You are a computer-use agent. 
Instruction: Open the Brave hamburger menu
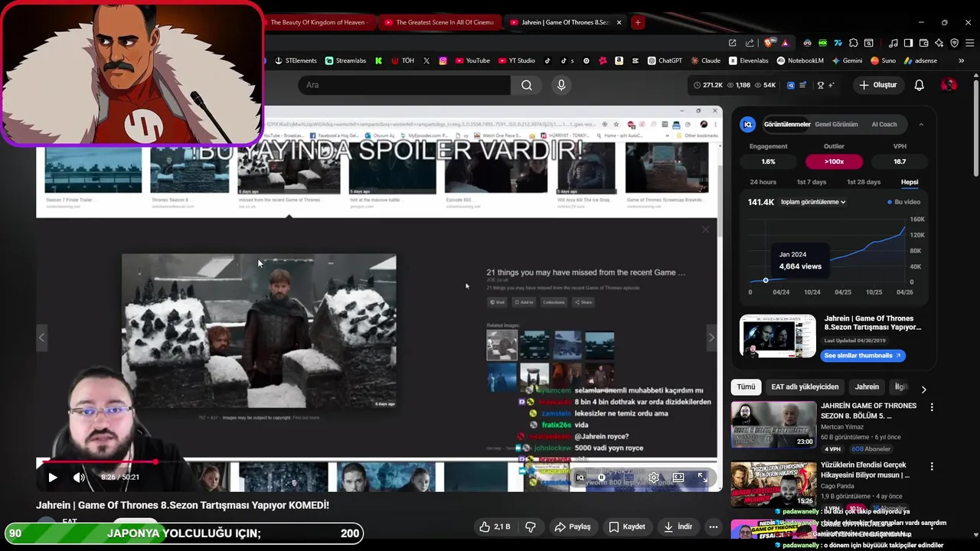tap(969, 43)
